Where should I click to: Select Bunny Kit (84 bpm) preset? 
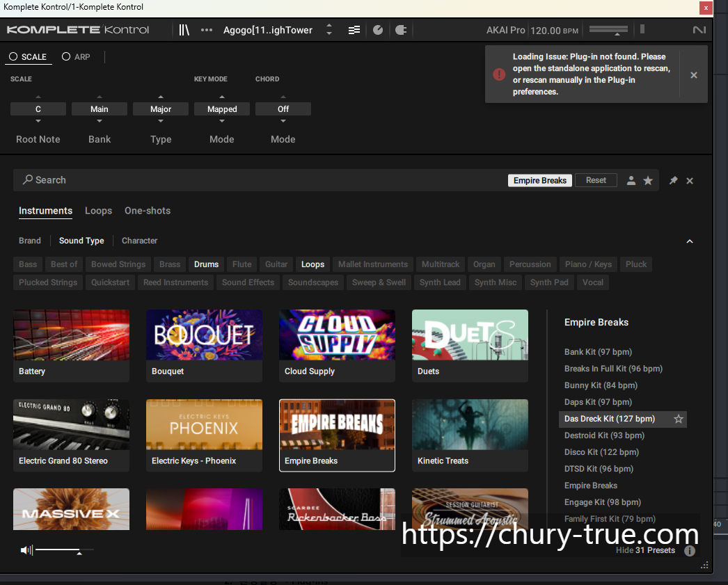(x=601, y=385)
